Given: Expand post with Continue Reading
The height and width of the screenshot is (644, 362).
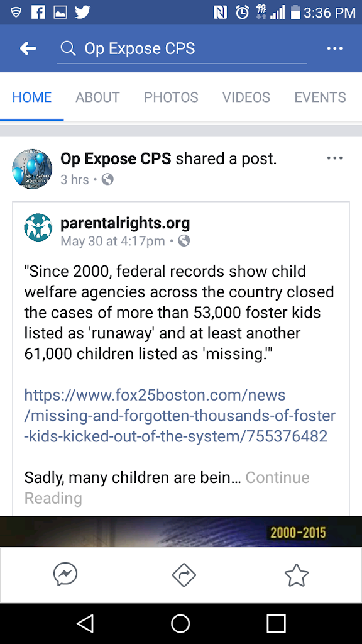Looking at the screenshot, I should (167, 487).
